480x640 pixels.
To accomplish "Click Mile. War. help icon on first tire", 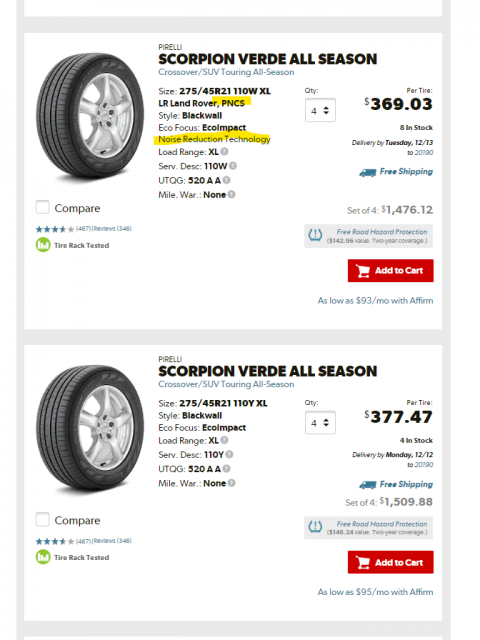I will point(231,194).
